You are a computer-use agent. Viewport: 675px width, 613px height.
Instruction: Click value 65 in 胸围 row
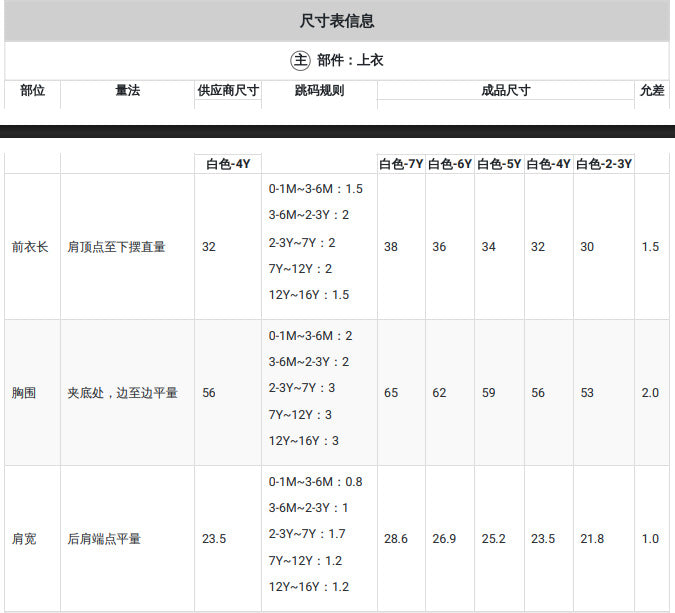pyautogui.click(x=391, y=393)
